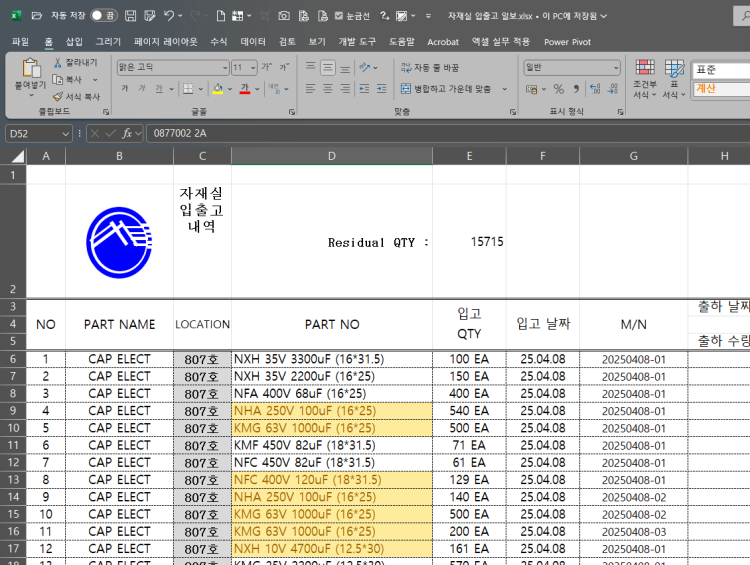
Task: Open the Insert (삽입) ribbon tab
Action: click(74, 42)
